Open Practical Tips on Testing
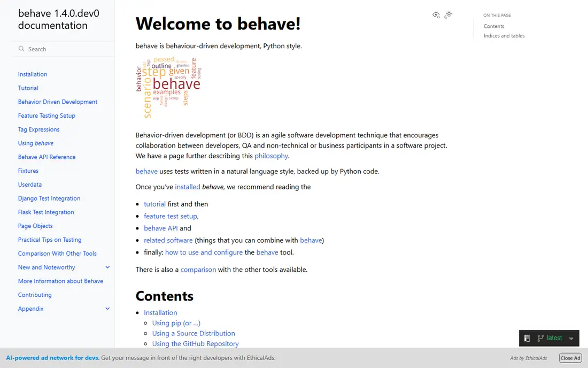The height and width of the screenshot is (368, 588). (50, 240)
